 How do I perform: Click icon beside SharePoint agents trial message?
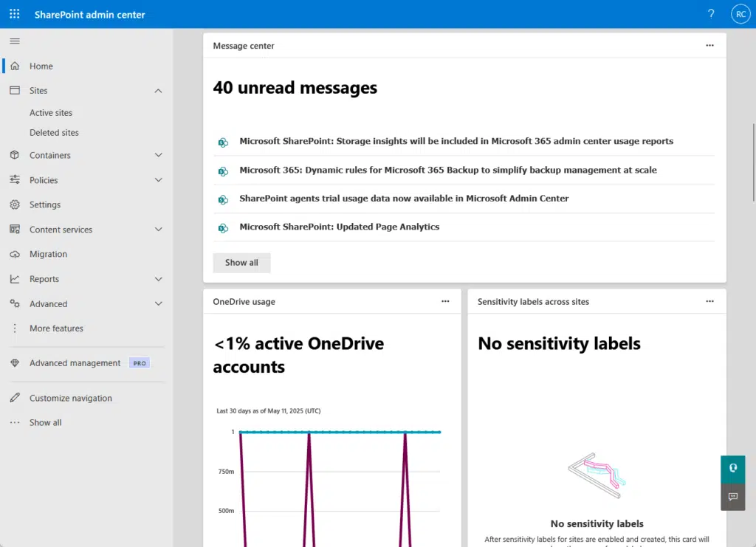[223, 199]
